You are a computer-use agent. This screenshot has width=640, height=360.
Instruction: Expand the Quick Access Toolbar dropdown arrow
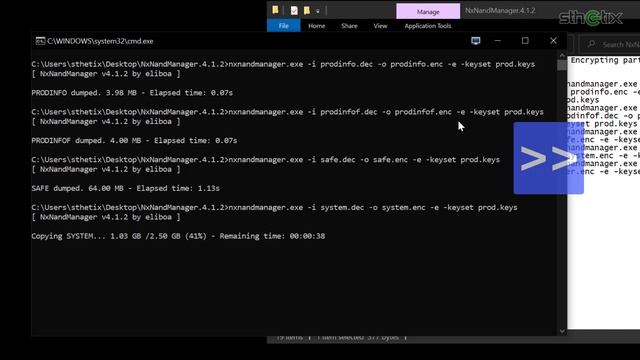tap(318, 11)
